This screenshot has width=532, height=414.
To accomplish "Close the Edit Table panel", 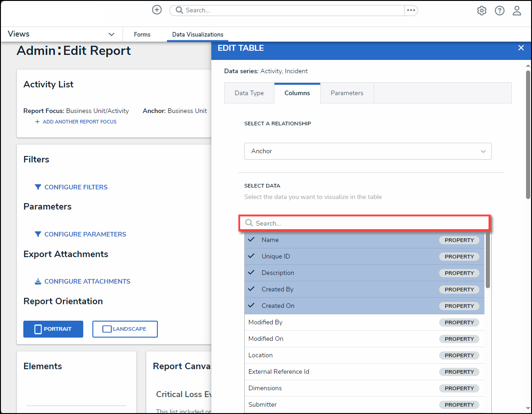I will 521,48.
